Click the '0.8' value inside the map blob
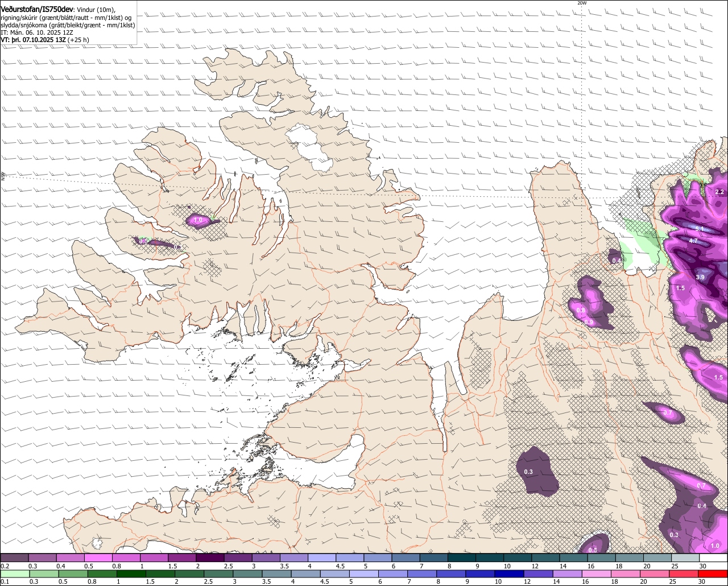 click(581, 310)
